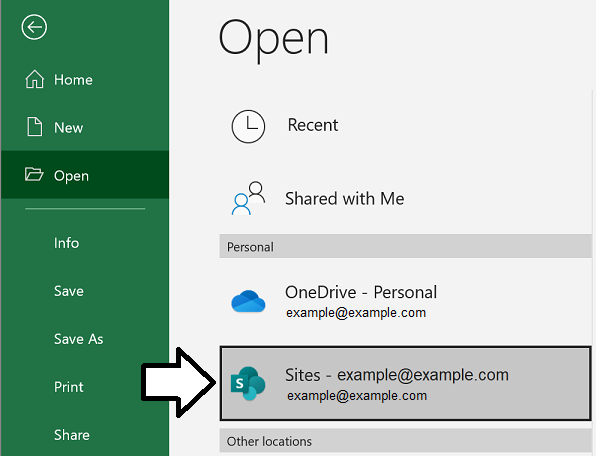Select New in the backstage menu

point(68,128)
